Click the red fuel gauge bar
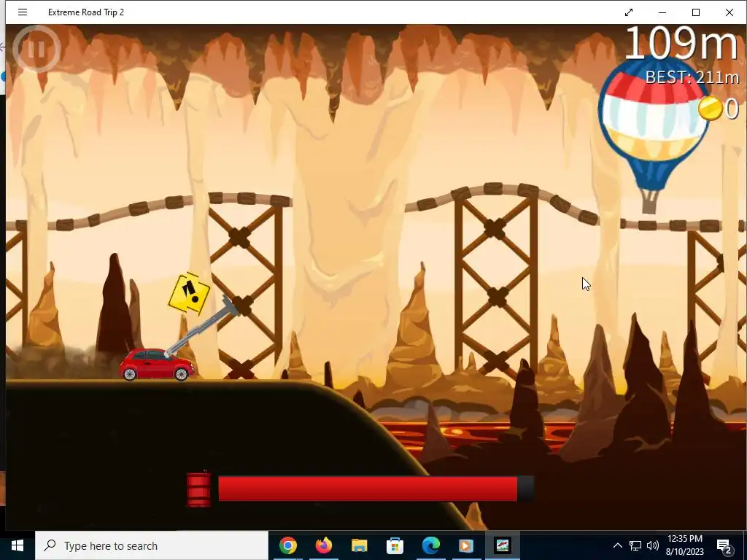The height and width of the screenshot is (560, 747). 376,489
